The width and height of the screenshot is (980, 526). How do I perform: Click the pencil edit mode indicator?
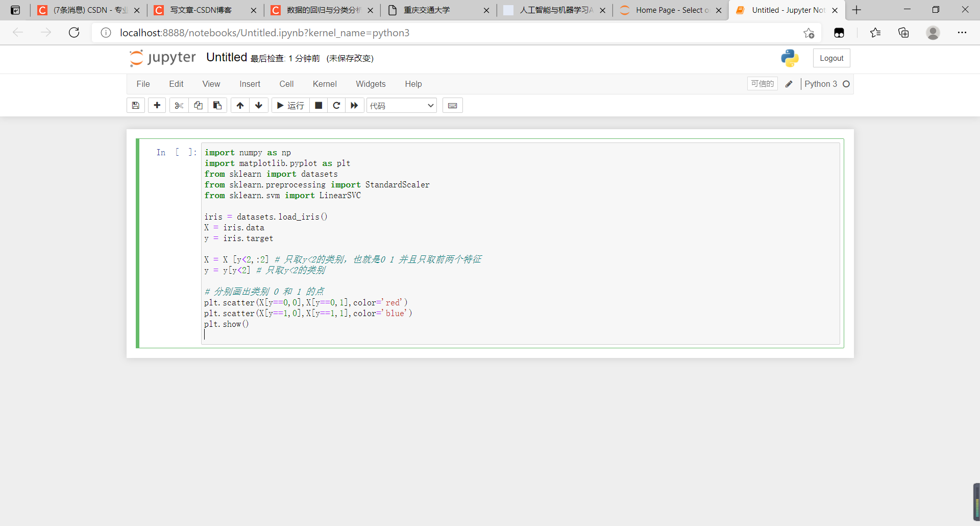[x=789, y=84]
